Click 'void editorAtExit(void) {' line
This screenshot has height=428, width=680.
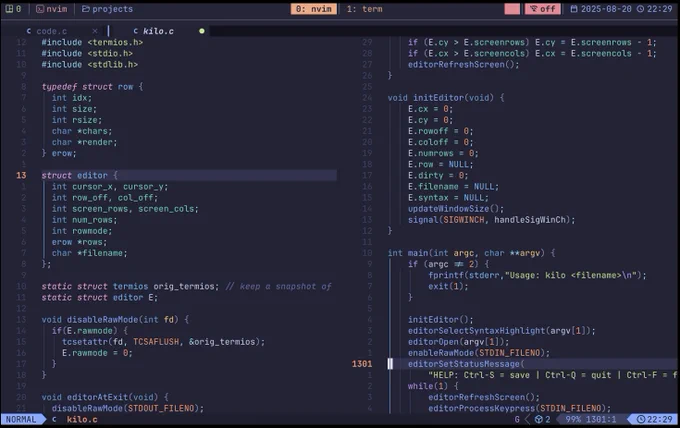coord(105,397)
